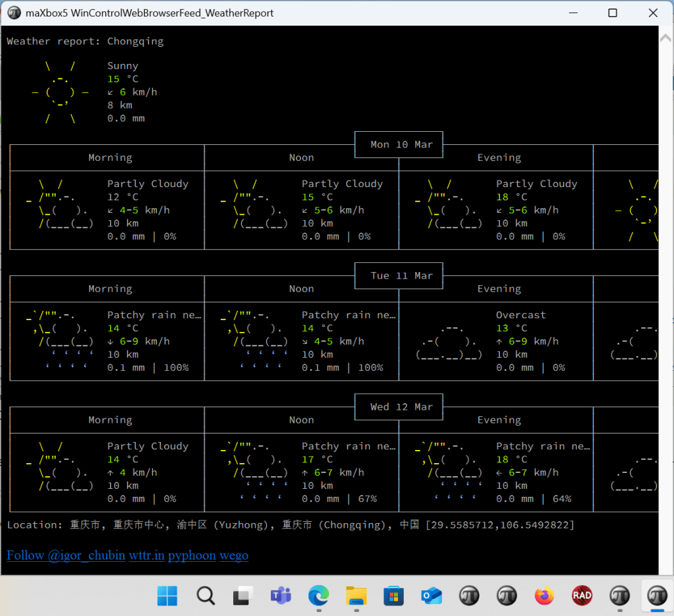This screenshot has height=616, width=674.
Task: Click the maXbox5 icon in title bar
Action: point(14,13)
